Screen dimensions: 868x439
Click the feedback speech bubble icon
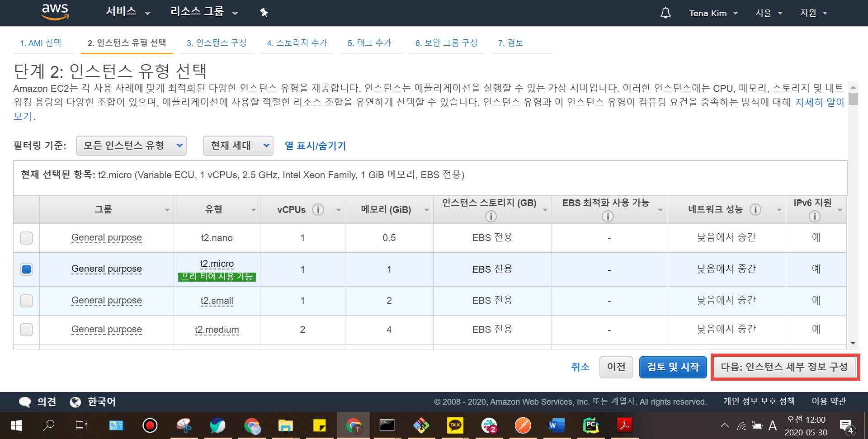click(x=25, y=402)
